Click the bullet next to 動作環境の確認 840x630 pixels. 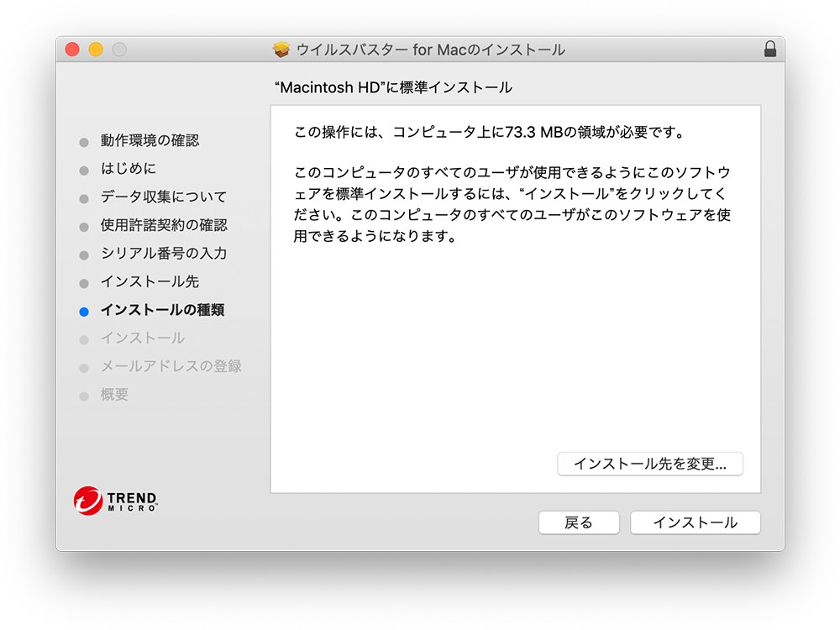(x=84, y=142)
